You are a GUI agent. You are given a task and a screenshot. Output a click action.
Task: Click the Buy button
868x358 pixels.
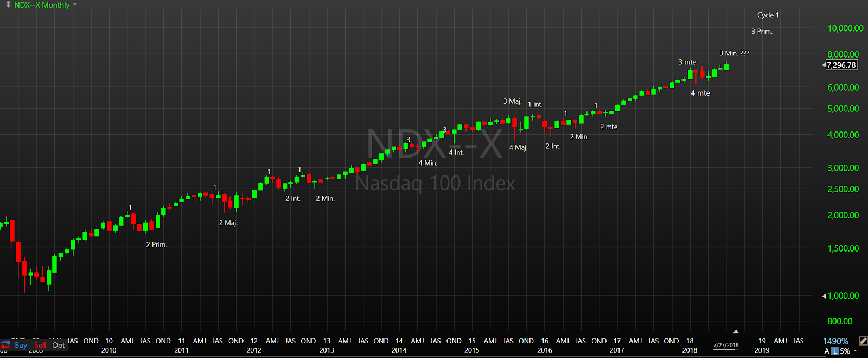(x=21, y=345)
